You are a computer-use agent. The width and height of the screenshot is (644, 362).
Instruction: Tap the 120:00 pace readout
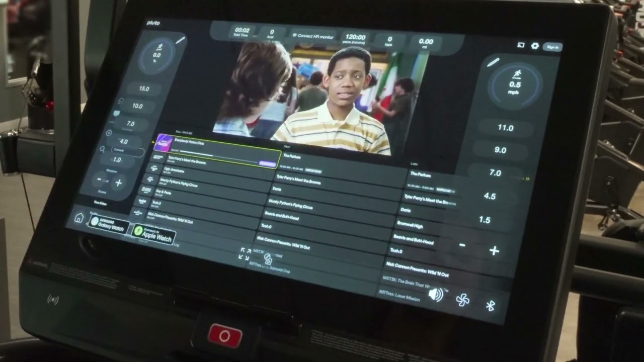(x=355, y=39)
